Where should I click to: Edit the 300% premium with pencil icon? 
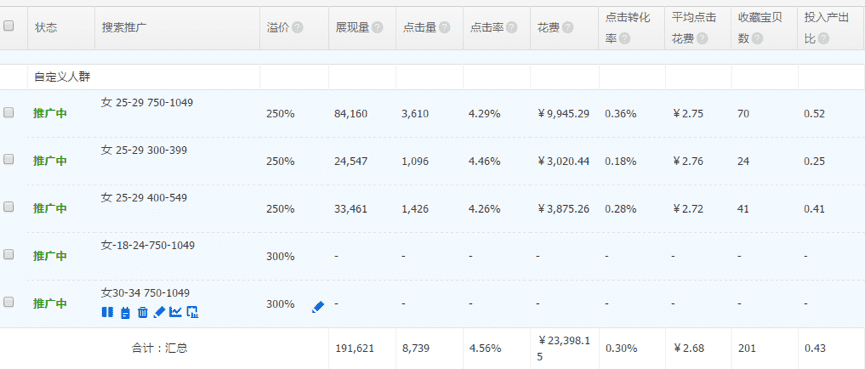pos(318,307)
